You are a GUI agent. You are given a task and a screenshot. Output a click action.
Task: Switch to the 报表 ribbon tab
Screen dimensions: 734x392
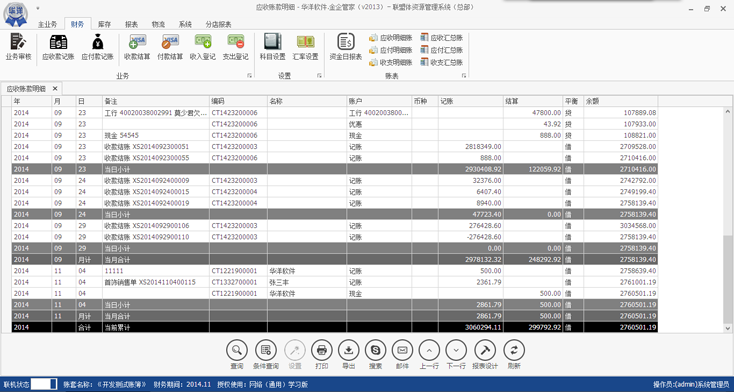point(132,24)
